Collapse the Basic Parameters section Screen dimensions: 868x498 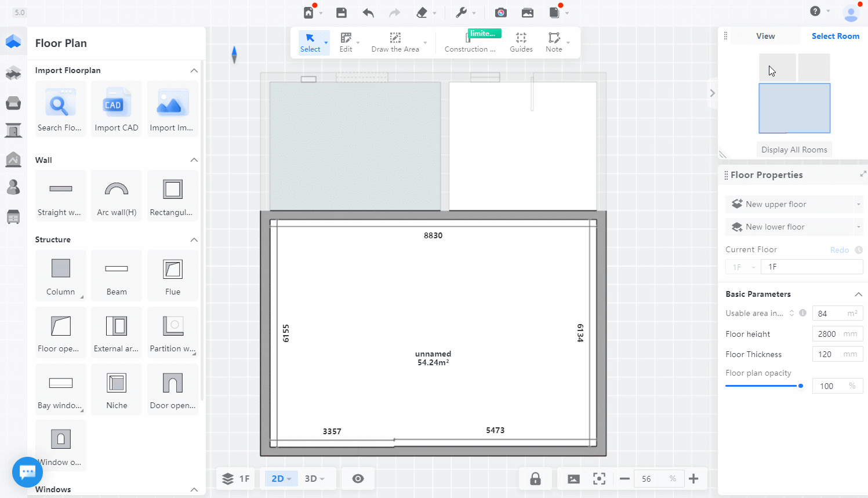(858, 294)
